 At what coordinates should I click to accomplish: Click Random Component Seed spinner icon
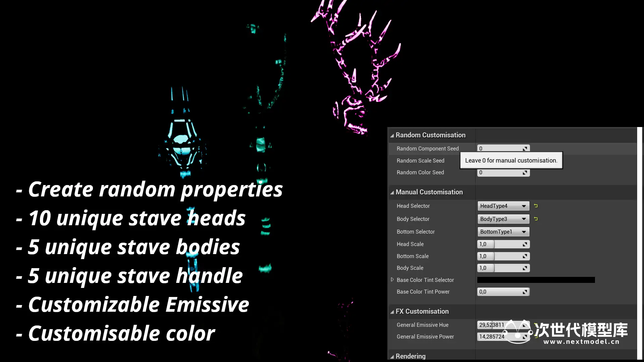coord(525,148)
